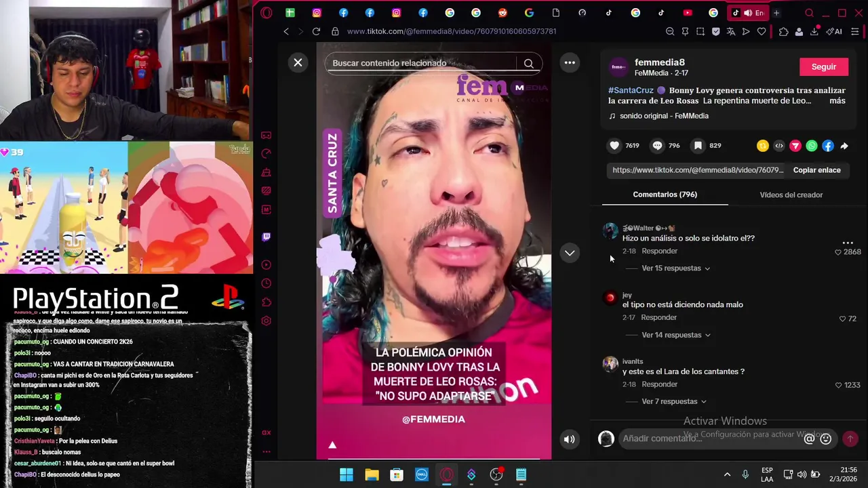868x488 pixels.
Task: Click the tiktok.com URL in address bar
Action: (x=452, y=31)
